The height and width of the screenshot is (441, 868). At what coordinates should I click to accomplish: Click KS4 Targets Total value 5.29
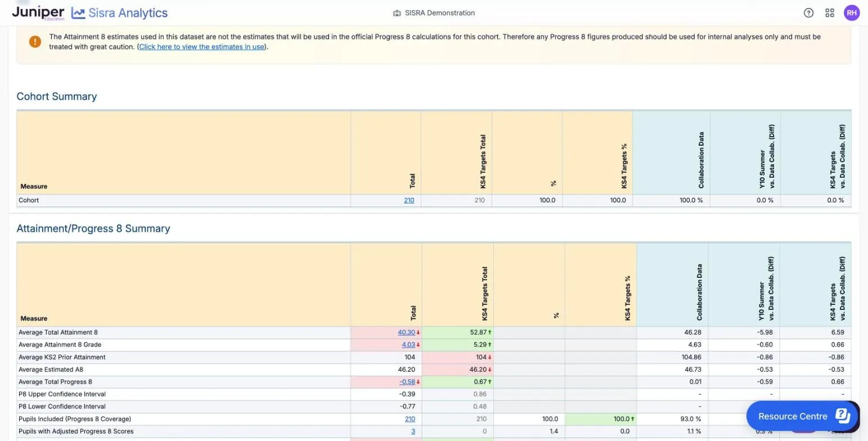point(480,345)
